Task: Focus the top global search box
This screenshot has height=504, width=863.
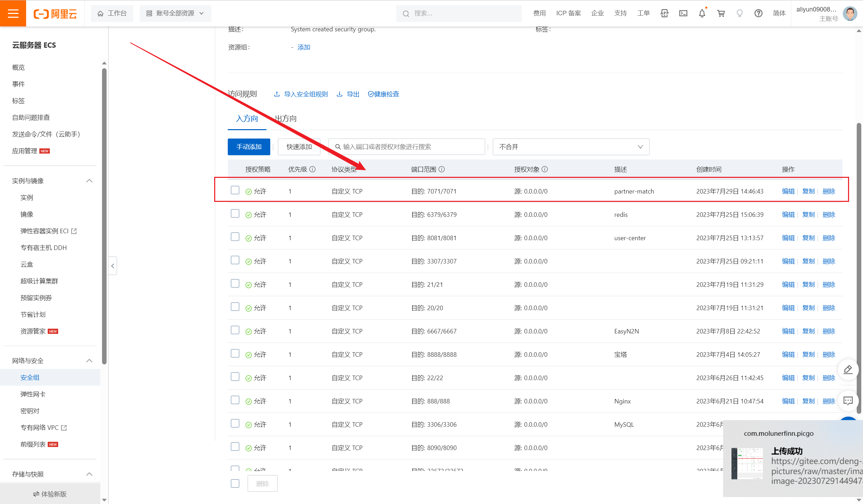Action: click(x=459, y=13)
